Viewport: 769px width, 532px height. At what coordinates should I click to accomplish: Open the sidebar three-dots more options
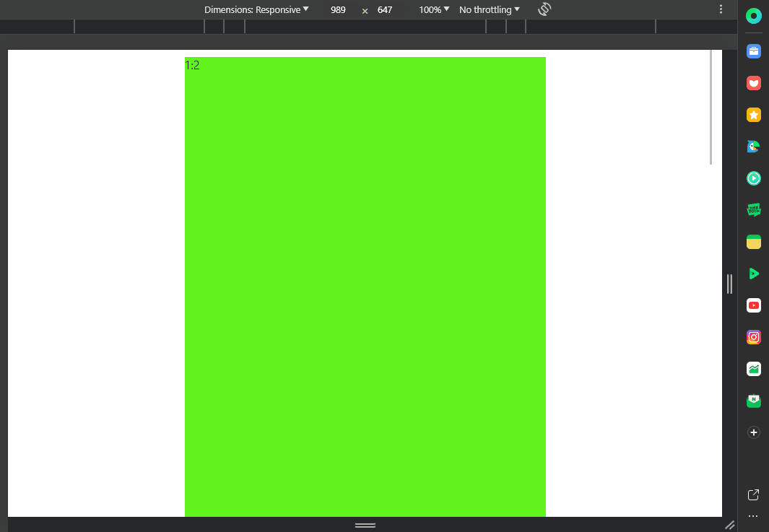(x=753, y=516)
